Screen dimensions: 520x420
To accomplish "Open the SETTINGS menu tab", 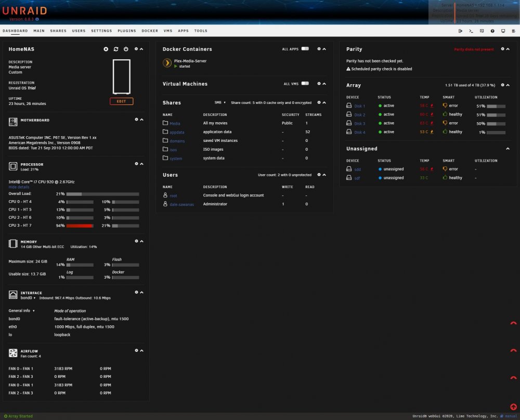I will point(101,31).
